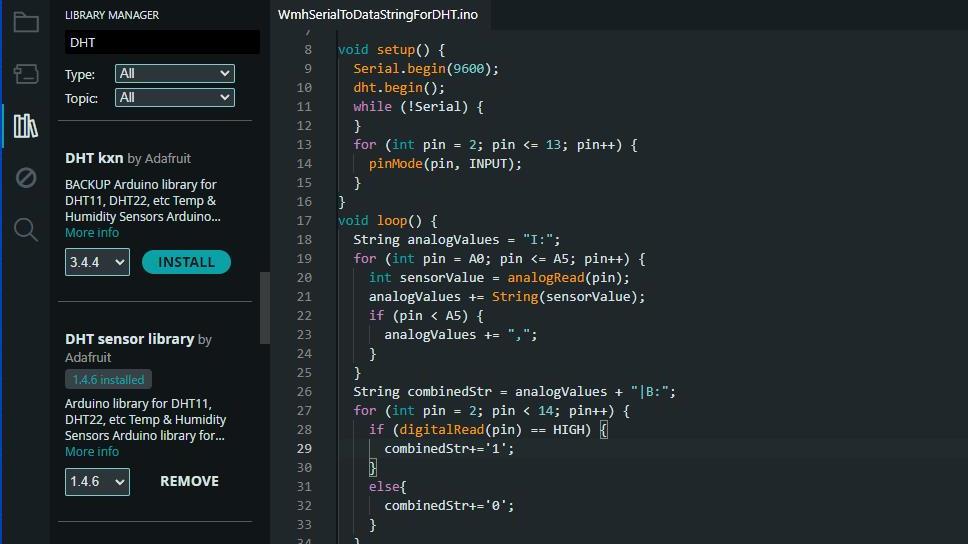This screenshot has height=544, width=968.
Task: Select the WmhSerialToDataStringForDHT.ino tab
Action: point(378,15)
